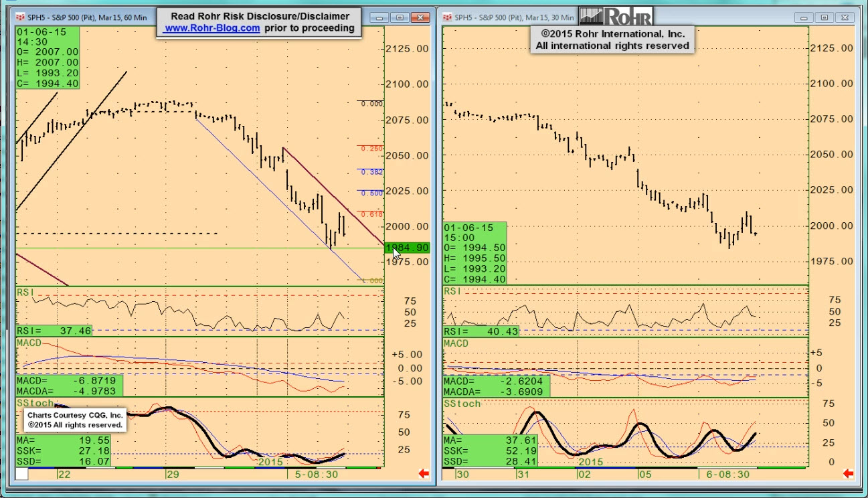The image size is (868, 498).
Task: Click the SStoch label in the right chart
Action: coord(462,404)
